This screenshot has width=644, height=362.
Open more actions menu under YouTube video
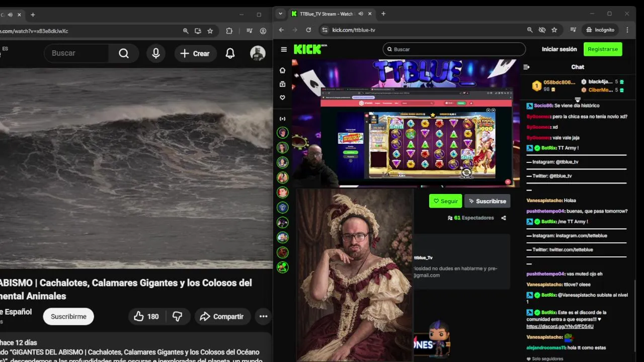click(x=263, y=316)
